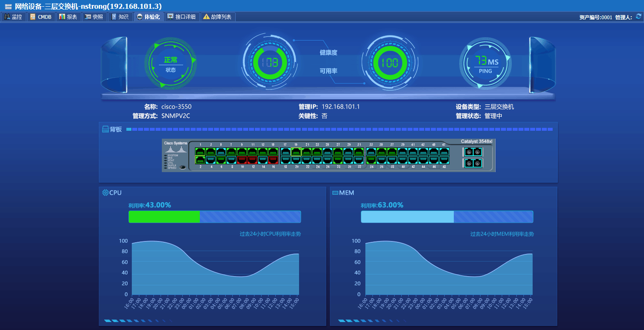Viewport: 644px width, 330px height.
Task: Click the 三层交换机 device type value
Action: tap(499, 107)
